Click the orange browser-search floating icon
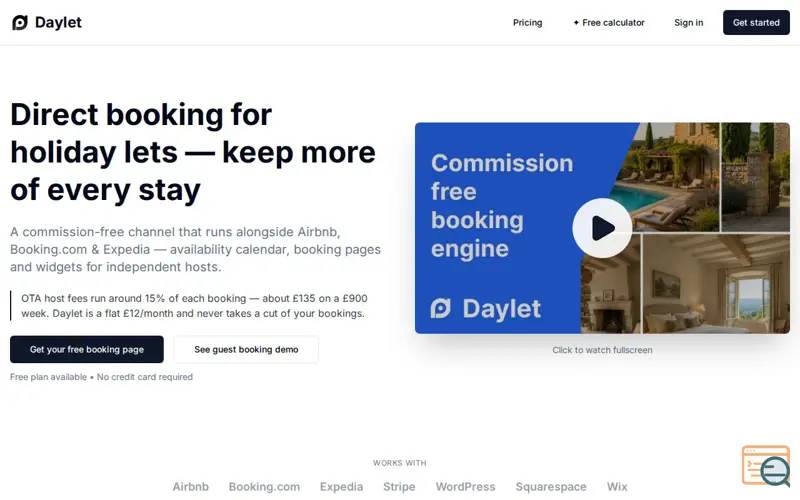800x500 pixels. (766, 466)
